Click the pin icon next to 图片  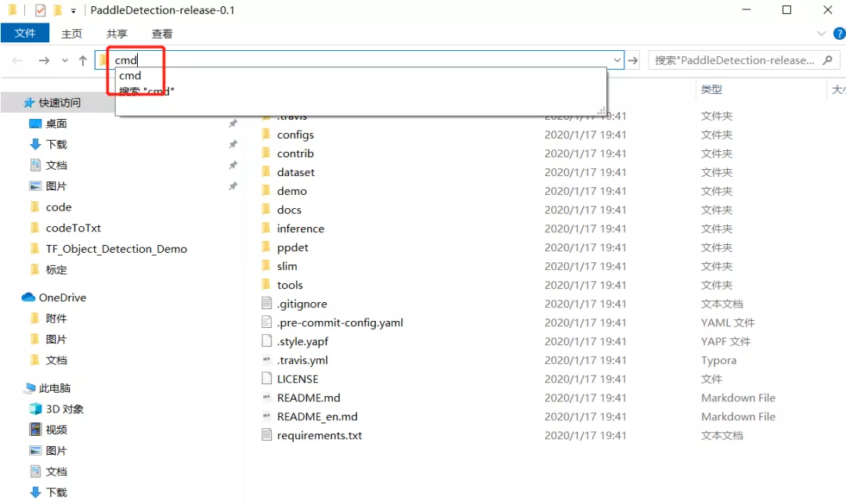click(x=233, y=186)
